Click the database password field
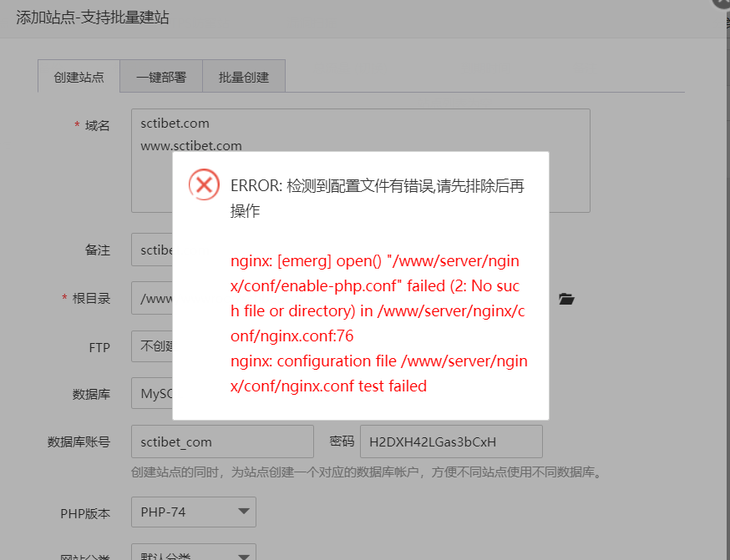Screen dimensions: 730x560 tap(451, 441)
